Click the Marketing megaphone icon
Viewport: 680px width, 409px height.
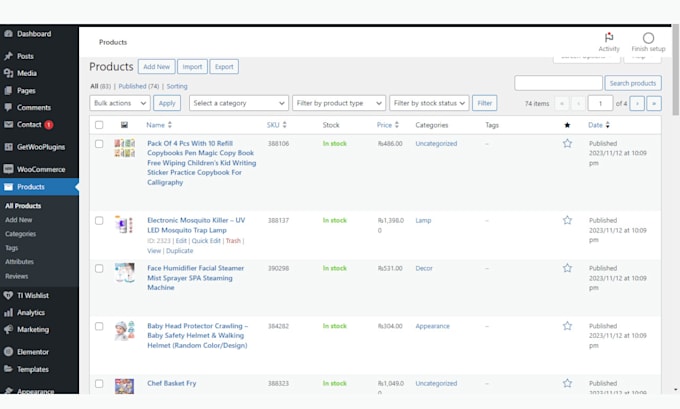tap(8, 329)
